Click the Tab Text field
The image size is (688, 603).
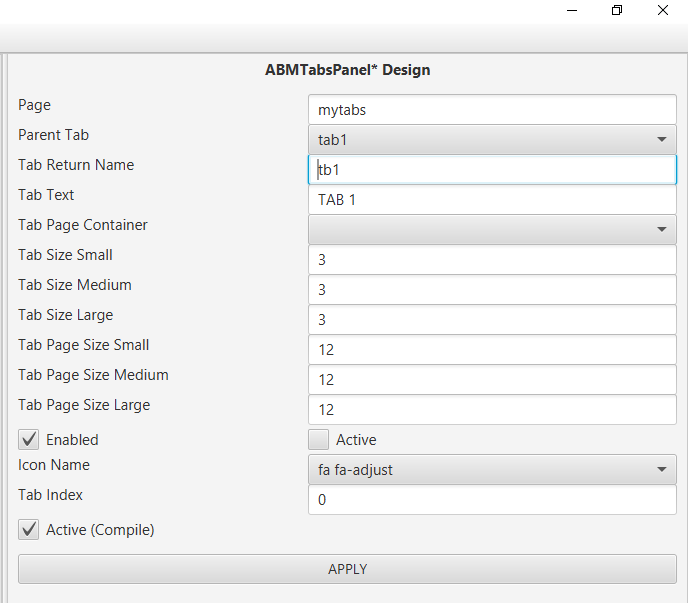(492, 200)
